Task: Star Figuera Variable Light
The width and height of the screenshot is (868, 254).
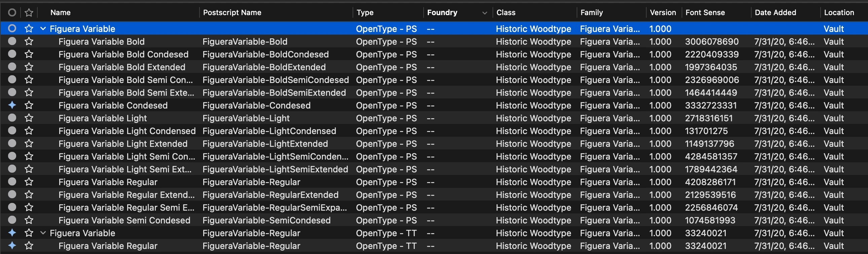Action: click(x=29, y=118)
